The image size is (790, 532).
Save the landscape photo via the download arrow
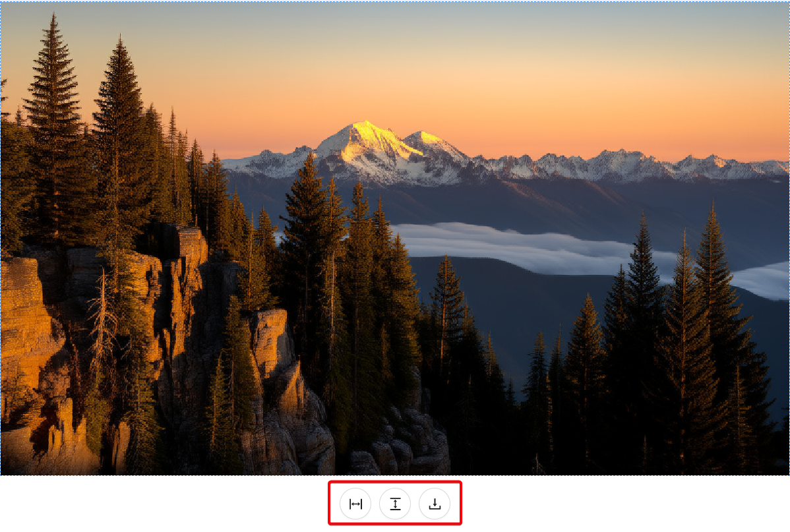pos(435,504)
